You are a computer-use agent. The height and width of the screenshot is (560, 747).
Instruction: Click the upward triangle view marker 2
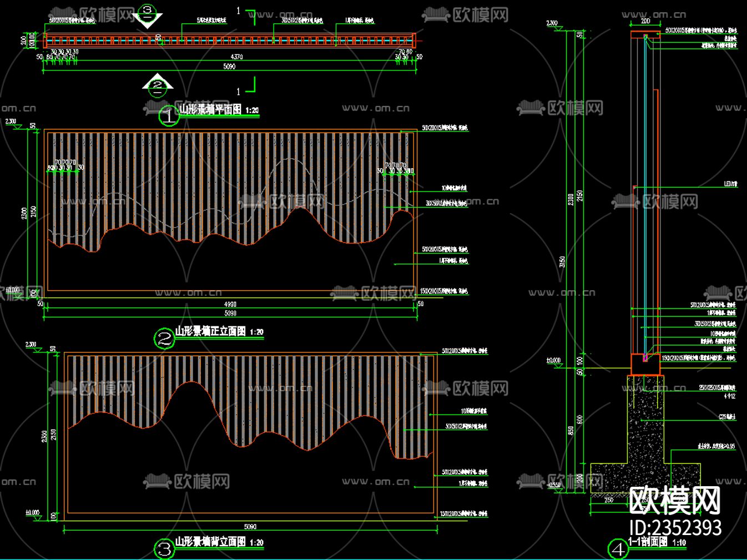click(x=158, y=84)
